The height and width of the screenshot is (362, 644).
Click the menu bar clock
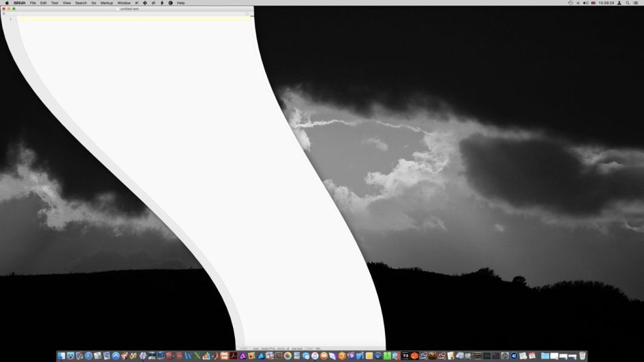[606, 3]
